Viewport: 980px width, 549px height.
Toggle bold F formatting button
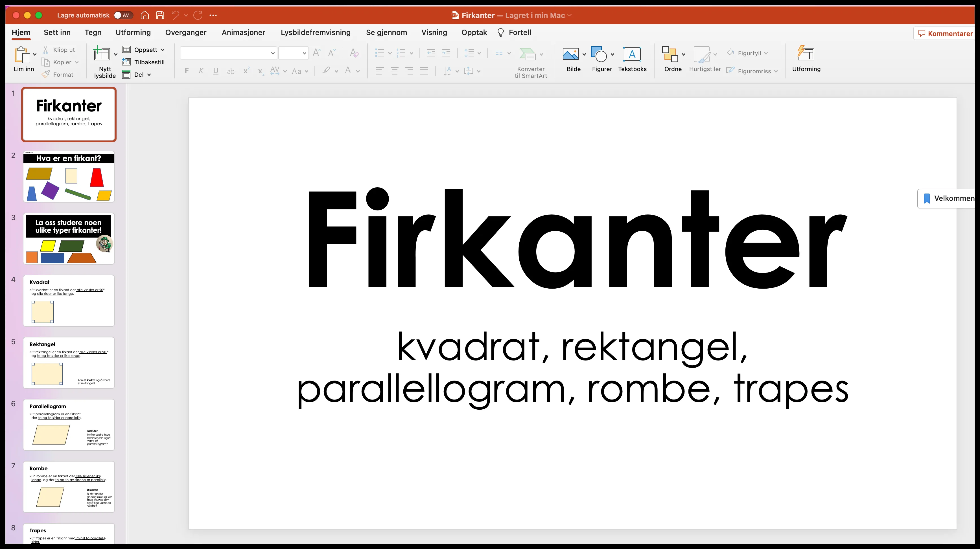[186, 71]
